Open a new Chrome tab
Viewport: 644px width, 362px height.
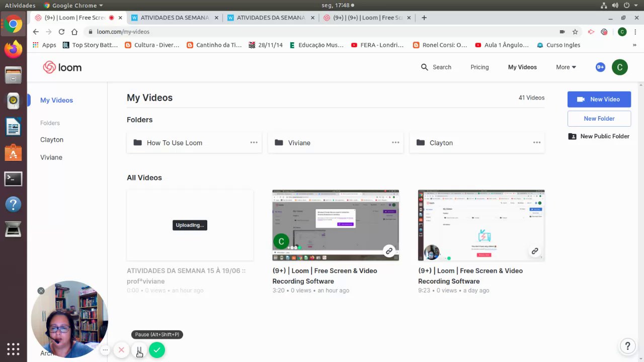[424, 18]
